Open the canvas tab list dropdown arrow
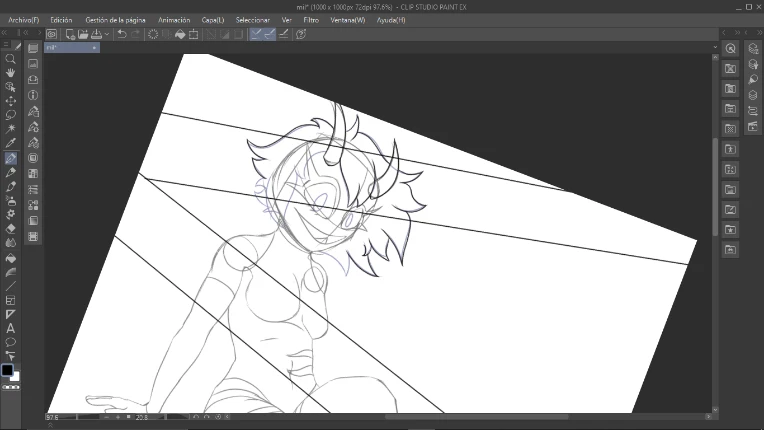The image size is (764, 430). click(715, 47)
